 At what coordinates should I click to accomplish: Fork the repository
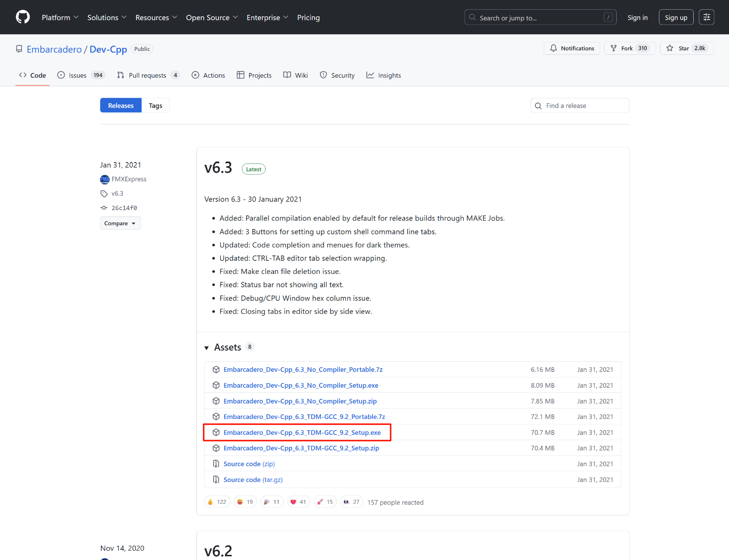point(630,48)
